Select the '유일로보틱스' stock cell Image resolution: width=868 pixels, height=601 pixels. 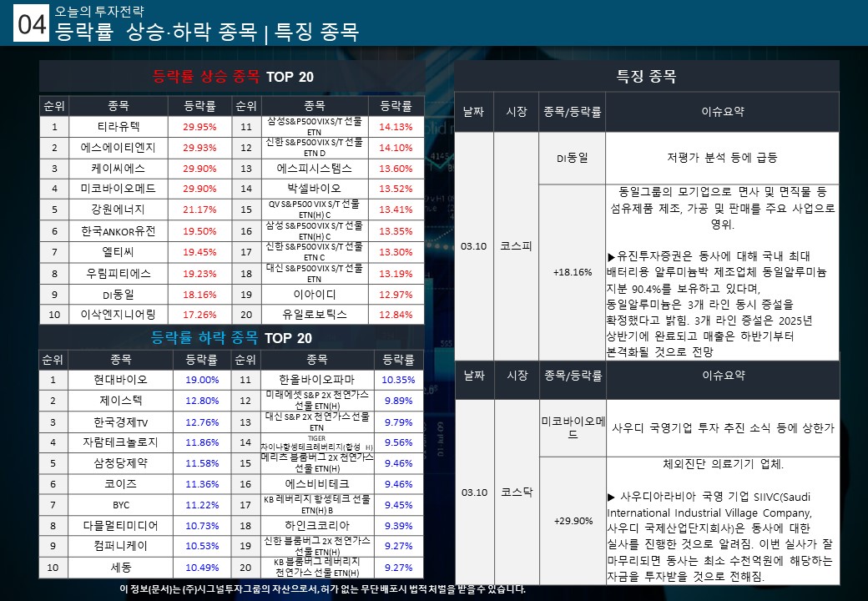(314, 315)
